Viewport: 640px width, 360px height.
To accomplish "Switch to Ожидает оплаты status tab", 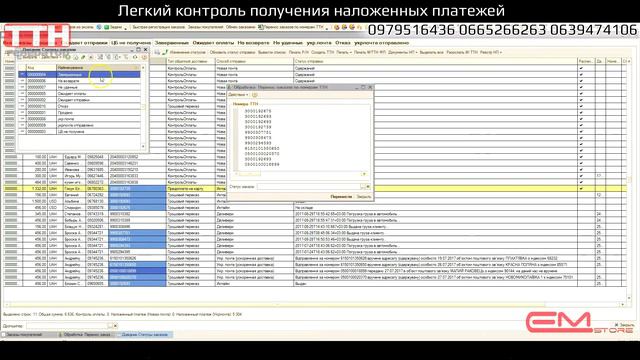I will click(213, 42).
